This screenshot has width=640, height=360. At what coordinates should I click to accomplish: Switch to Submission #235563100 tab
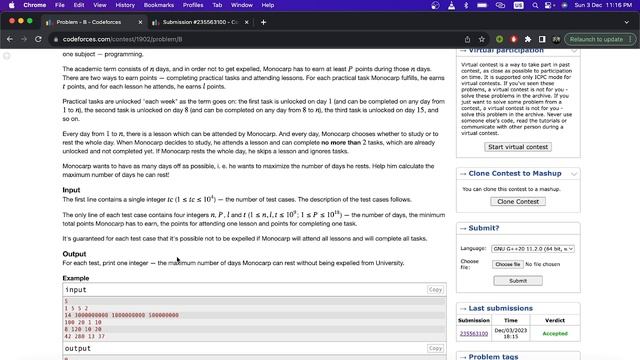[x=200, y=22]
